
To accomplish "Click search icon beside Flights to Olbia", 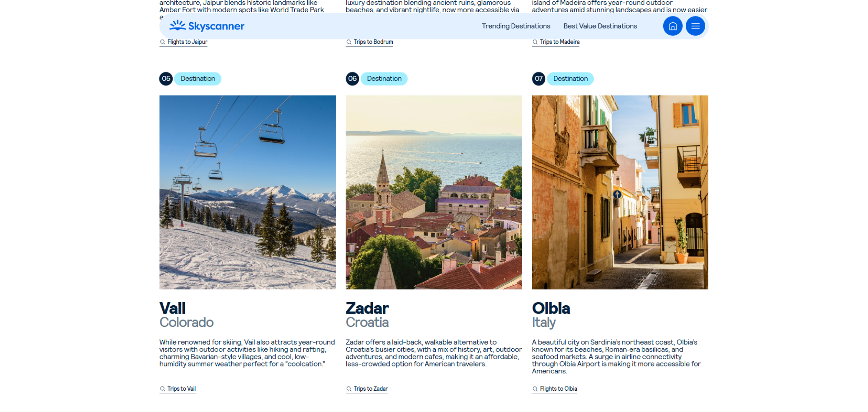I will point(535,389).
